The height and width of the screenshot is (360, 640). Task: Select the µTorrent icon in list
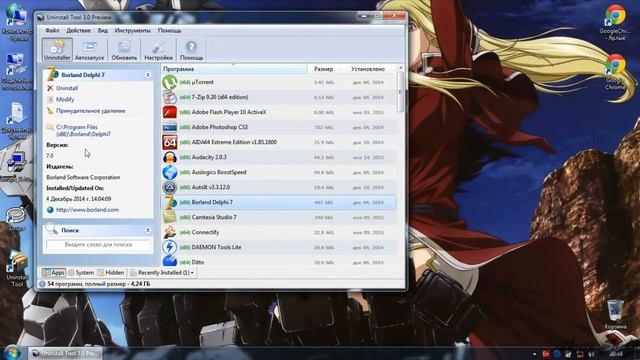click(169, 82)
